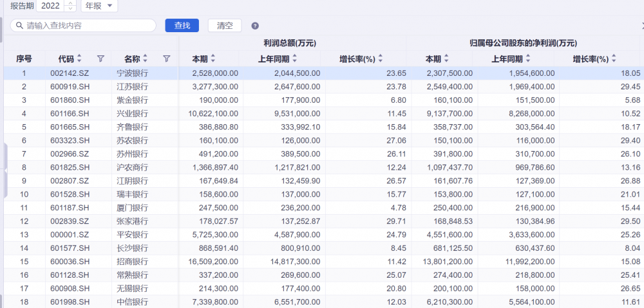This screenshot has height=308, width=644.
Task: Select the 无锡银行 name cell
Action: tap(132, 288)
